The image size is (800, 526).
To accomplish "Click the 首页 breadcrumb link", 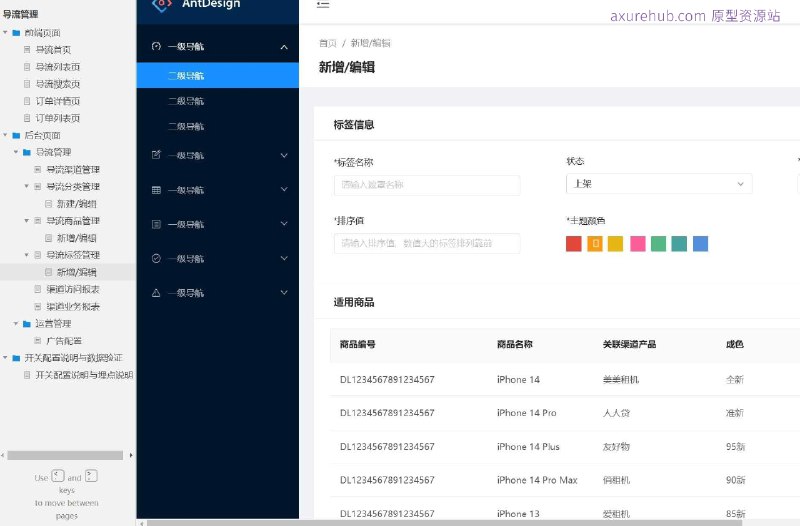I will tap(328, 43).
